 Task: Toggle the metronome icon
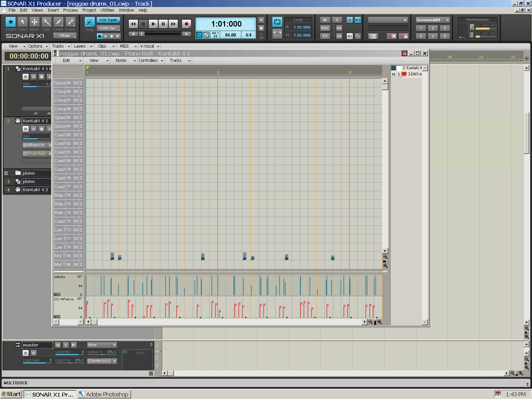261,36
